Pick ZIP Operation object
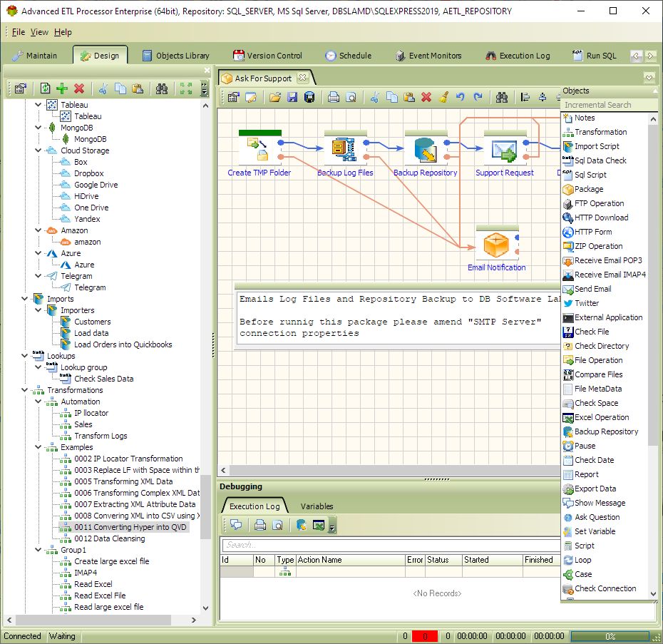This screenshot has width=663, height=644. (598, 246)
